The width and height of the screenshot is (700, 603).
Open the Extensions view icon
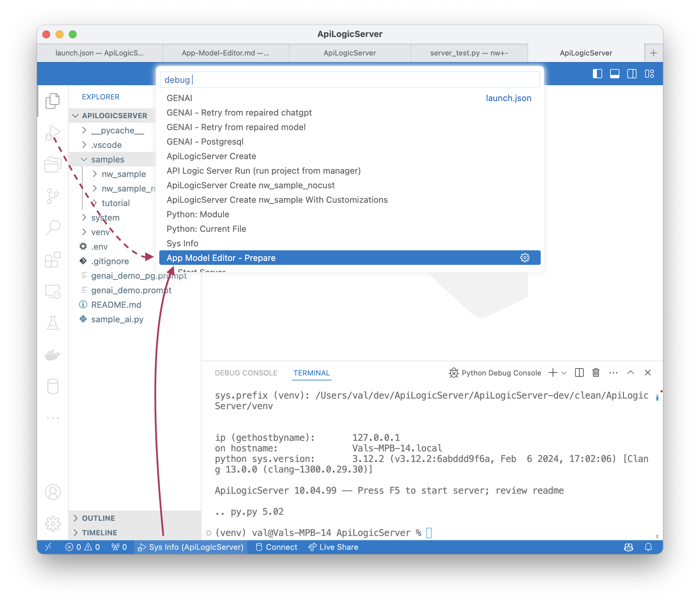click(x=53, y=260)
